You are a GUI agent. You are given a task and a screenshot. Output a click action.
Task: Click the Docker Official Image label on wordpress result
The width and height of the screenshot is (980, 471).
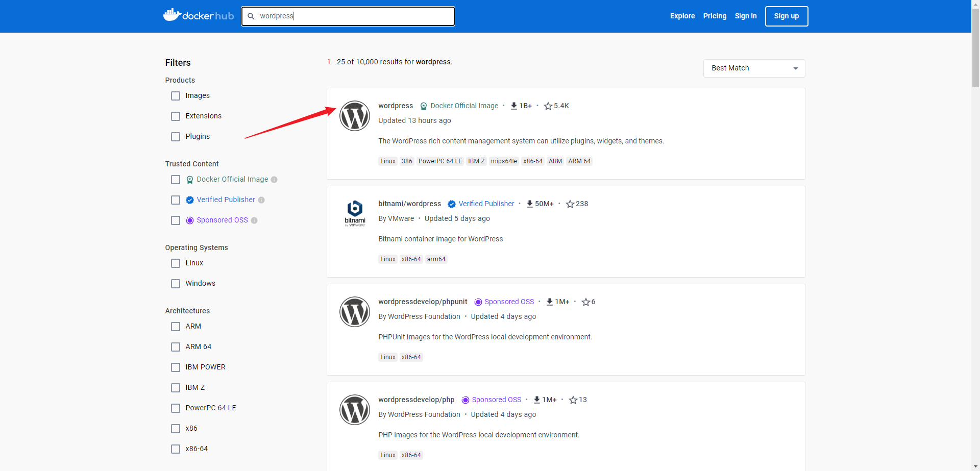464,106
